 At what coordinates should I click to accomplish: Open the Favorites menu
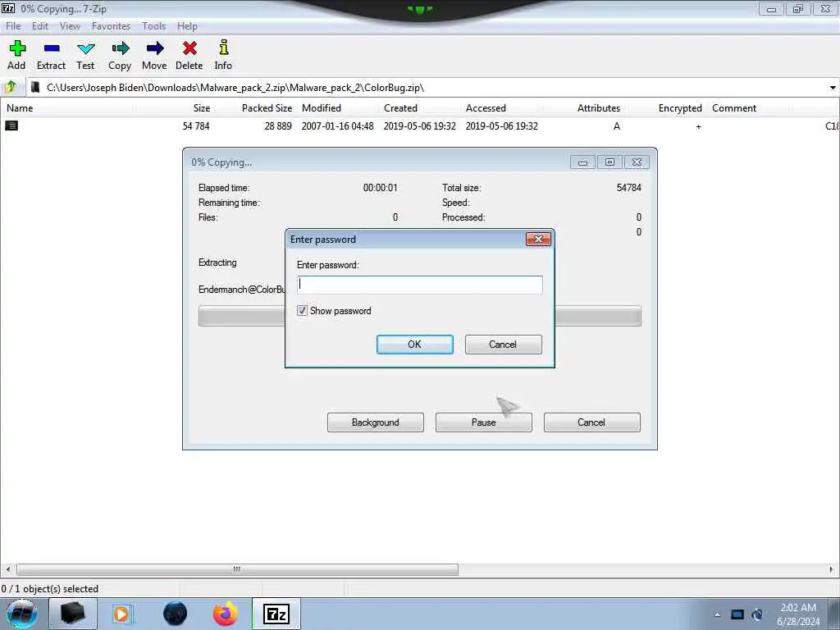[x=111, y=25]
